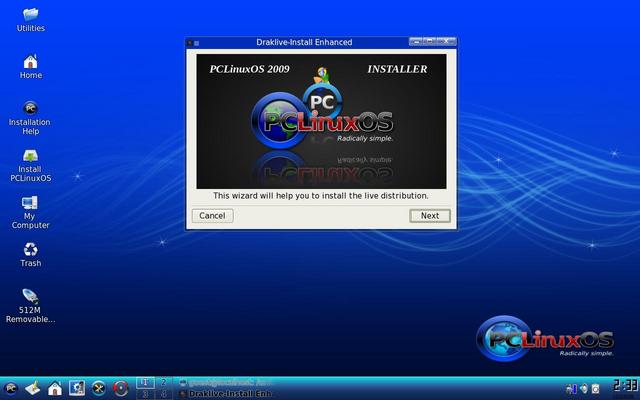This screenshot has height=400, width=640.
Task: Open the Trash desktop icon
Action: click(x=31, y=249)
